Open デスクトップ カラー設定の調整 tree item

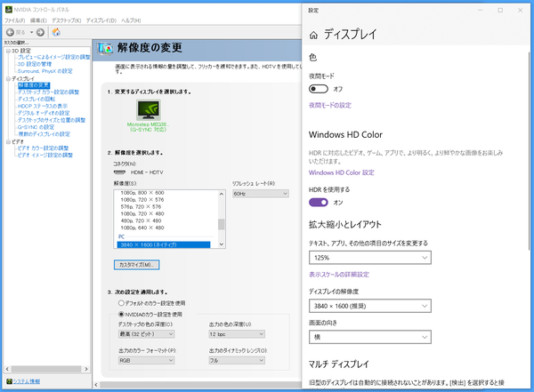point(48,92)
